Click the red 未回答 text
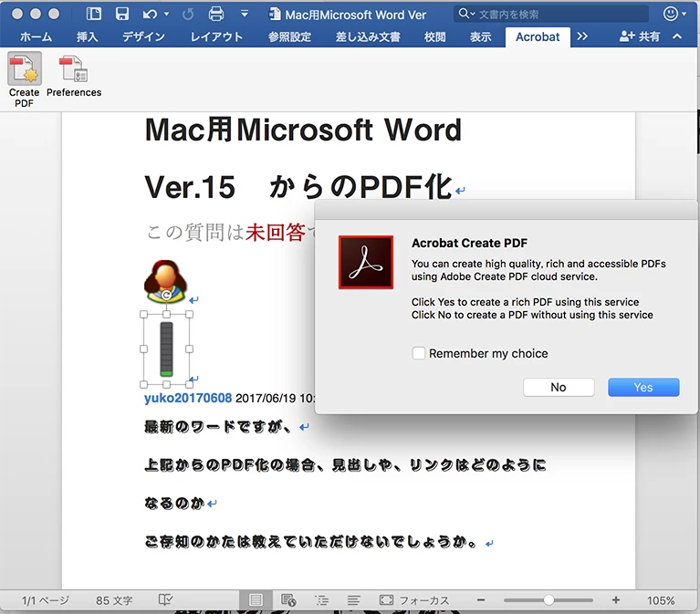The image size is (700, 614). [276, 232]
